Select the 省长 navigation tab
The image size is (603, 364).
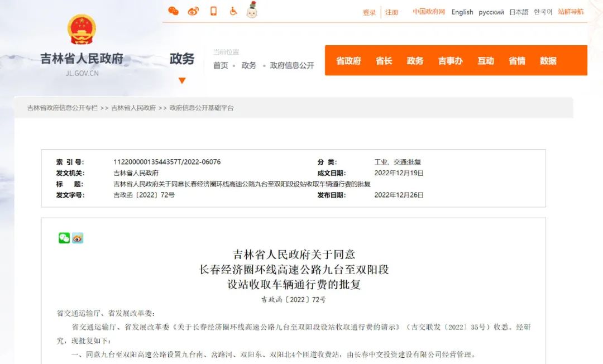384,61
